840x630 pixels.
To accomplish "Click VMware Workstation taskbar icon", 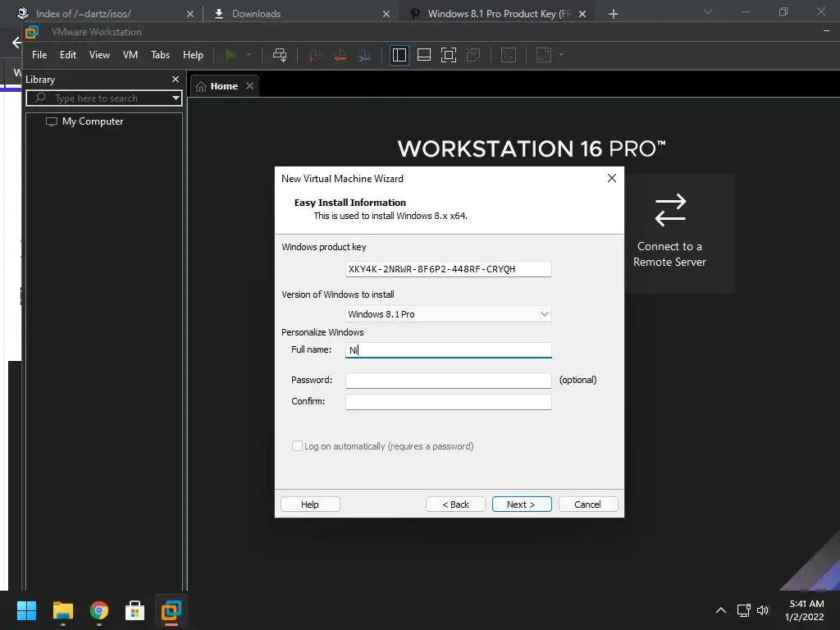I will pos(171,610).
